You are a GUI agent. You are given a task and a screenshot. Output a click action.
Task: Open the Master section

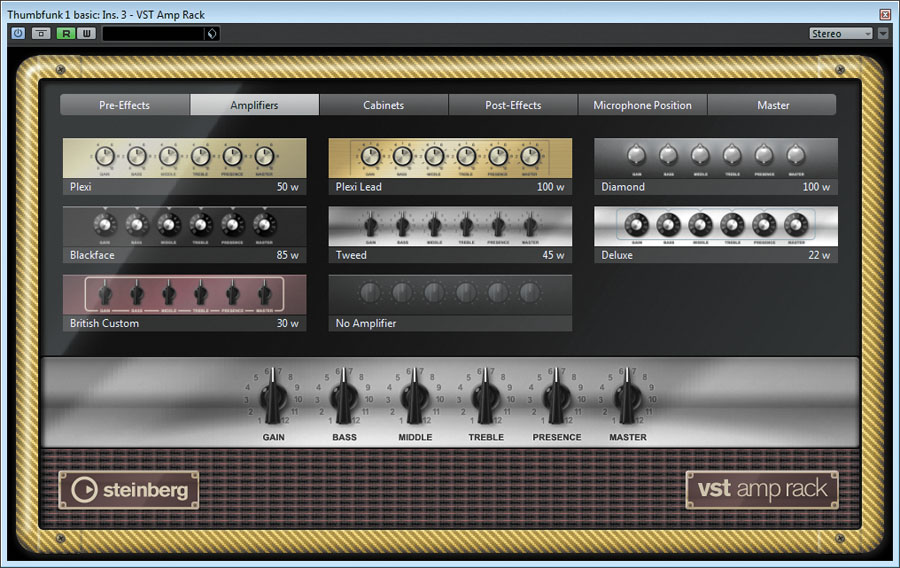click(x=772, y=105)
